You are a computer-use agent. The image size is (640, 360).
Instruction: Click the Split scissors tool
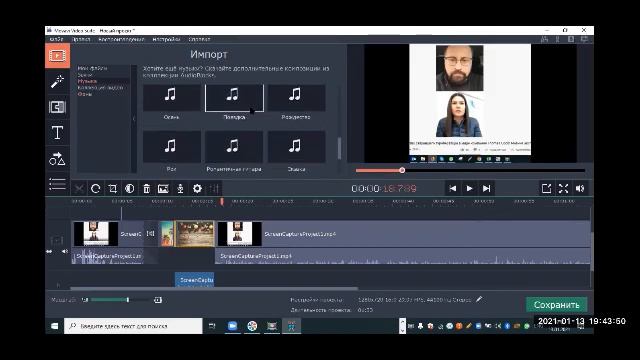(79, 189)
